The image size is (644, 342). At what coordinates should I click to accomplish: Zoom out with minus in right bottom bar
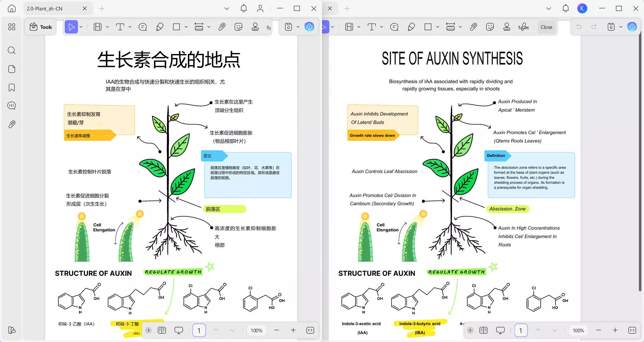click(x=598, y=330)
